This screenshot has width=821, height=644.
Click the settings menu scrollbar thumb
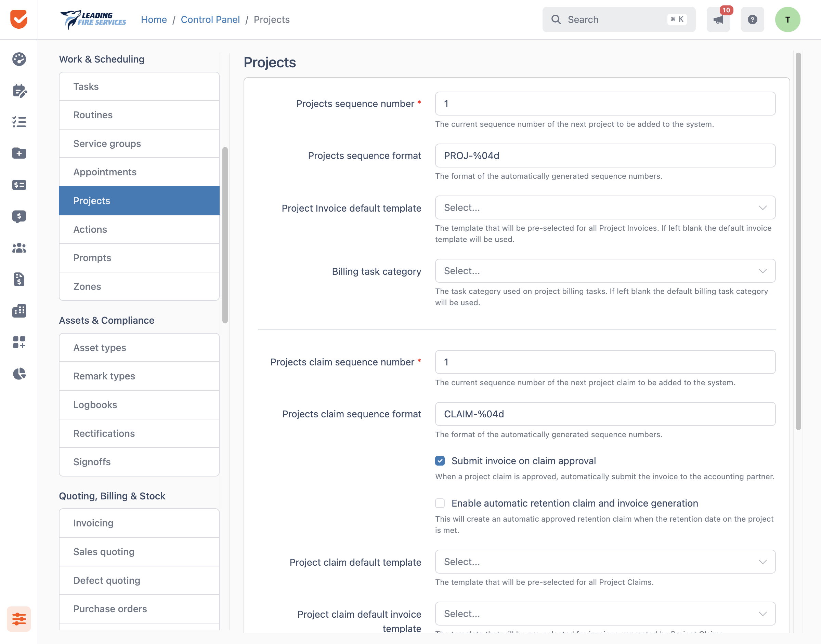[x=225, y=235]
